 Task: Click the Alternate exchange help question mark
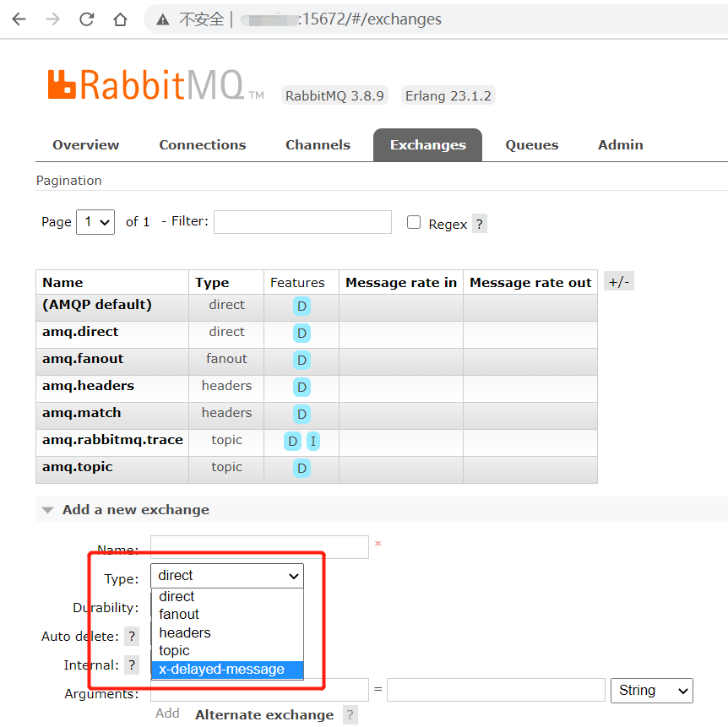click(350, 715)
